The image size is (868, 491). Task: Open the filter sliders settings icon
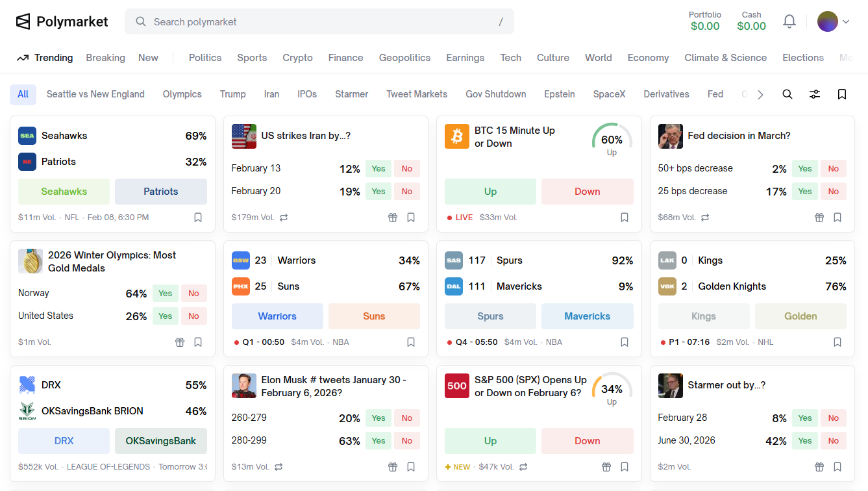(x=815, y=94)
